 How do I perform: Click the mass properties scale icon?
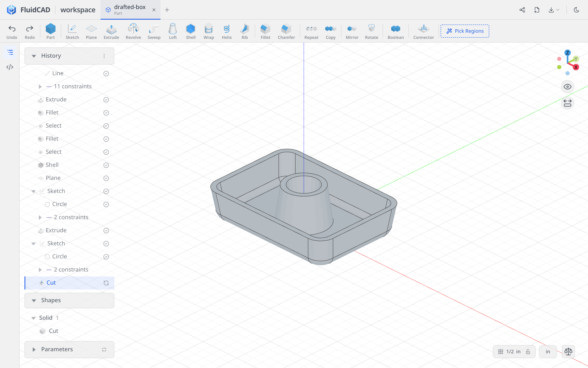[x=568, y=351]
